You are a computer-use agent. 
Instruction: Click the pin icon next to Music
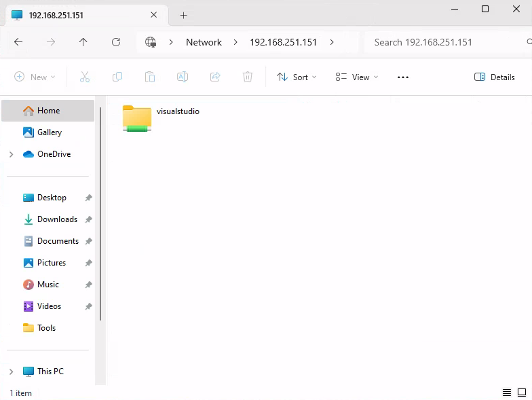88,285
